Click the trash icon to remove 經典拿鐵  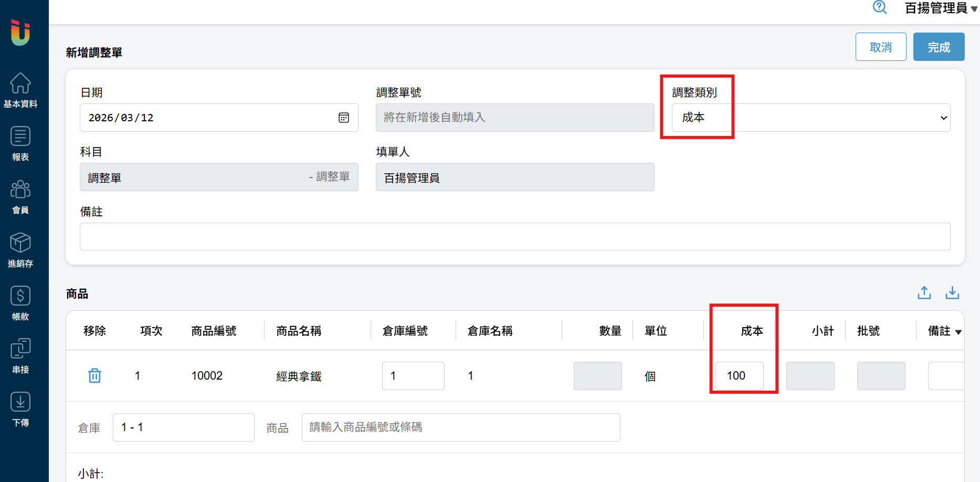coord(94,376)
